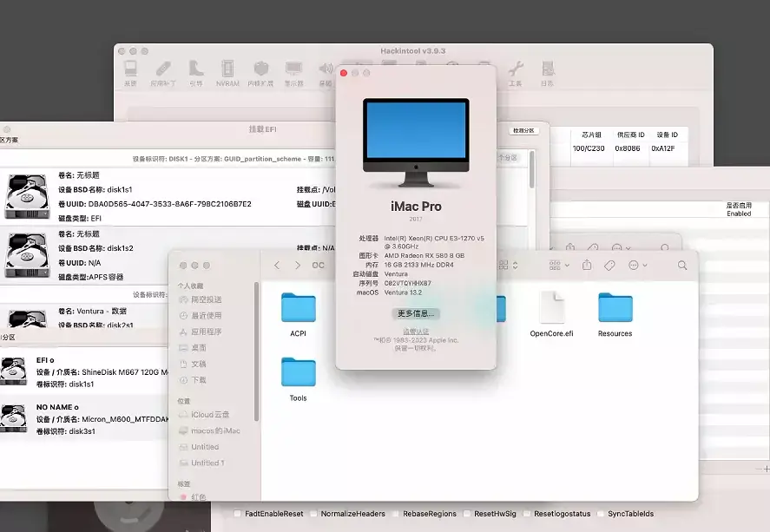
Task: Select the Ventura - 数据 volume row
Action: (x=83, y=317)
